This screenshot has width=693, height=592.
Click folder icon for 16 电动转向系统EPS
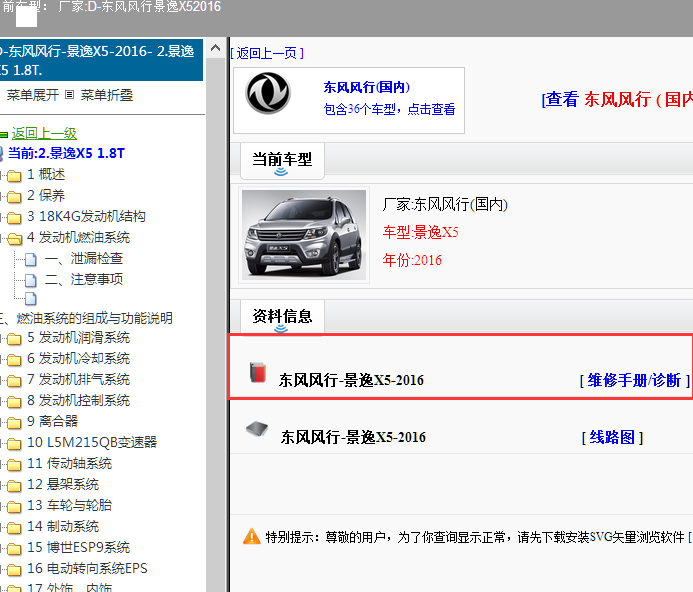point(14,569)
